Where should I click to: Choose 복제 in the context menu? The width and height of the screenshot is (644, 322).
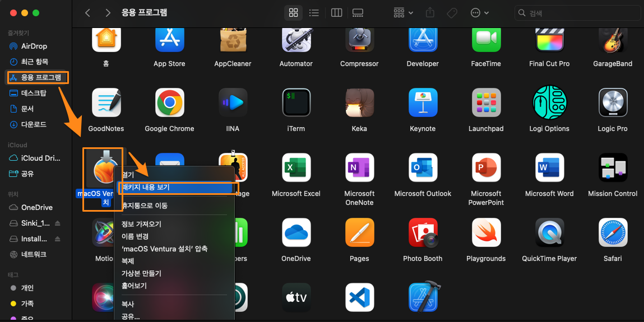pyautogui.click(x=174, y=261)
